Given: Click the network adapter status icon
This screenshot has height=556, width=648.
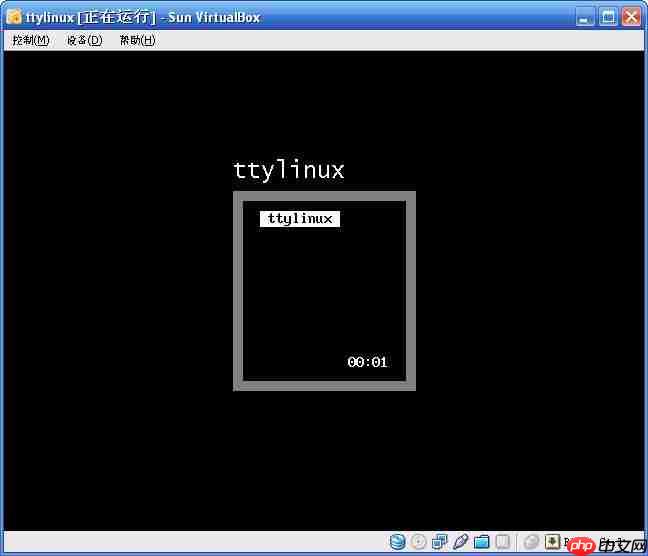Looking at the screenshot, I should (x=440, y=542).
